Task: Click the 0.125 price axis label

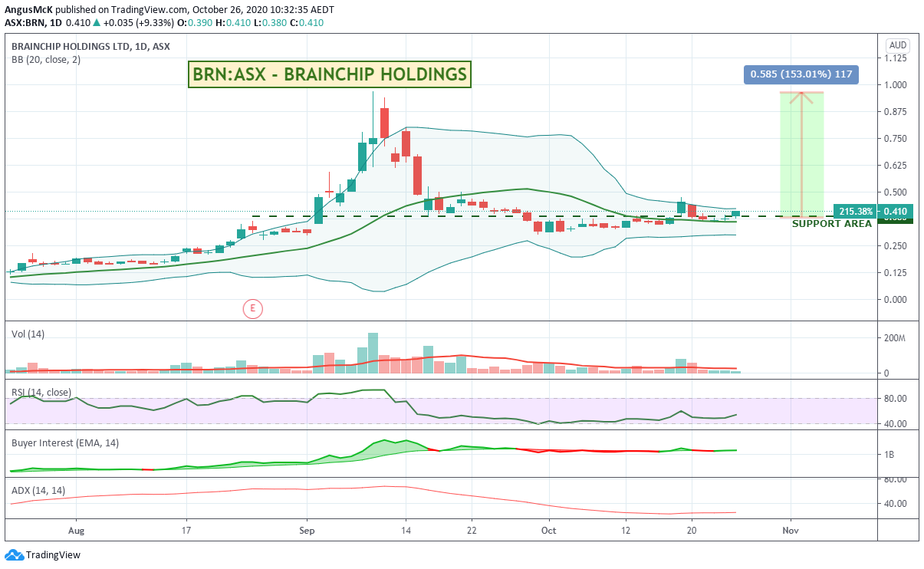Action: [896, 273]
